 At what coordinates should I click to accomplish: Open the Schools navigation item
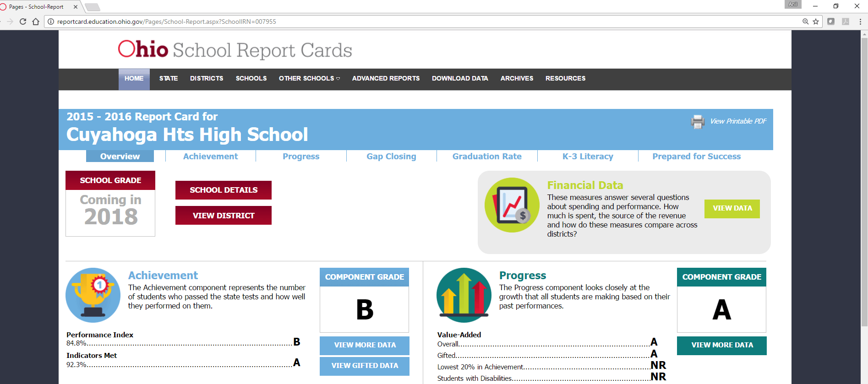tap(251, 78)
